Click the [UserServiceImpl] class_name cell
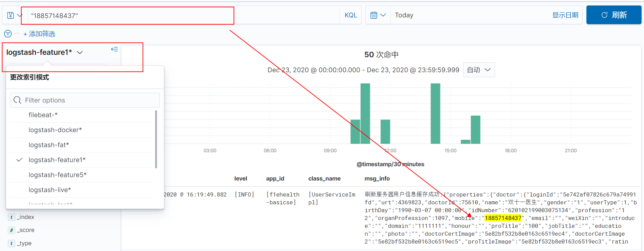 [x=332, y=198]
